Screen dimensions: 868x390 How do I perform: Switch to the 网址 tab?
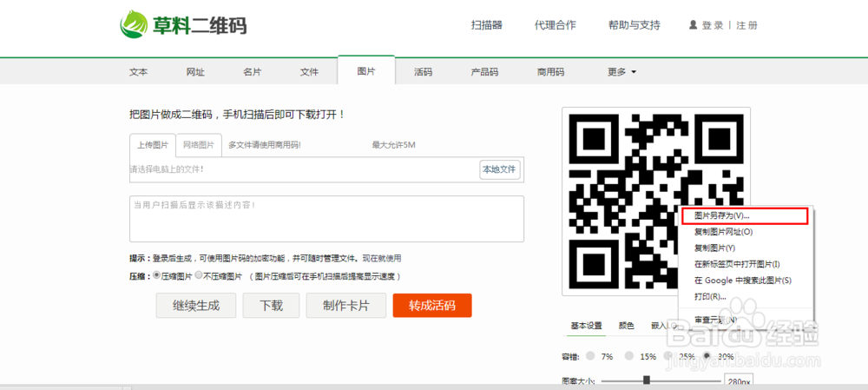coord(195,72)
